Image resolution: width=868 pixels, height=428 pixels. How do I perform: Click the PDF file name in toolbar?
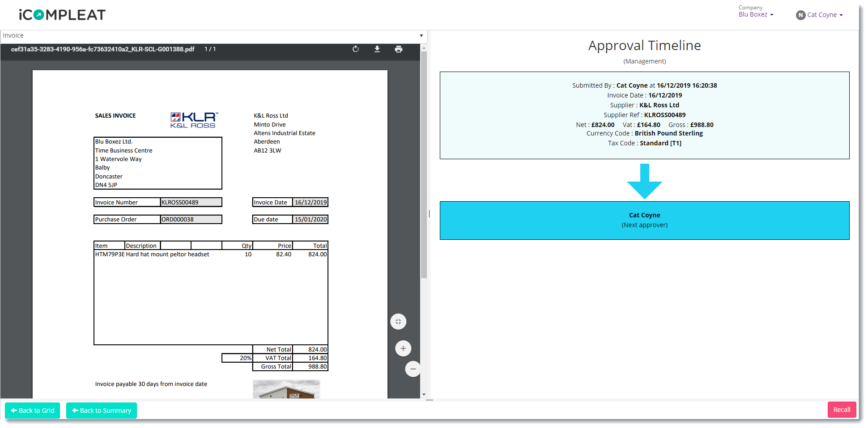pyautogui.click(x=103, y=49)
